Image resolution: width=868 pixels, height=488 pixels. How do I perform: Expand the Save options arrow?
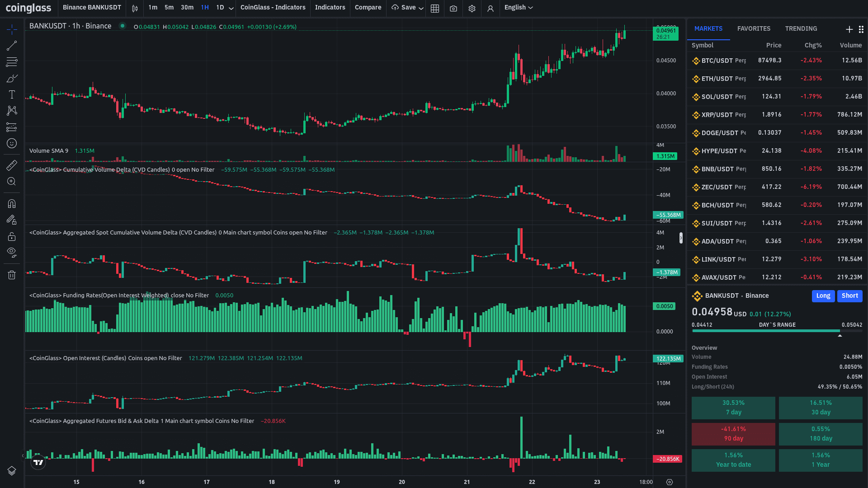421,8
